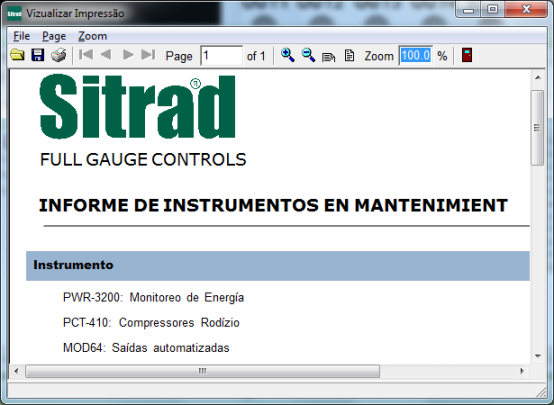Open the Page menu

54,36
